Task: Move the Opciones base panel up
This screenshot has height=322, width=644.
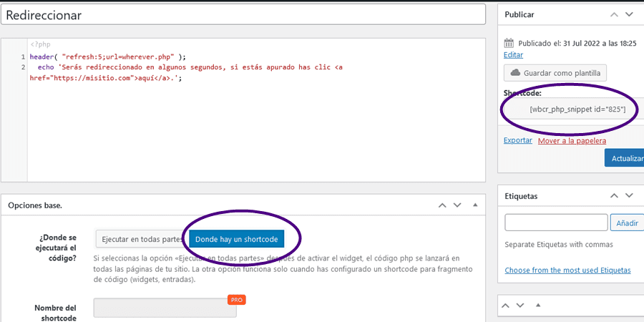Action: pos(442,205)
